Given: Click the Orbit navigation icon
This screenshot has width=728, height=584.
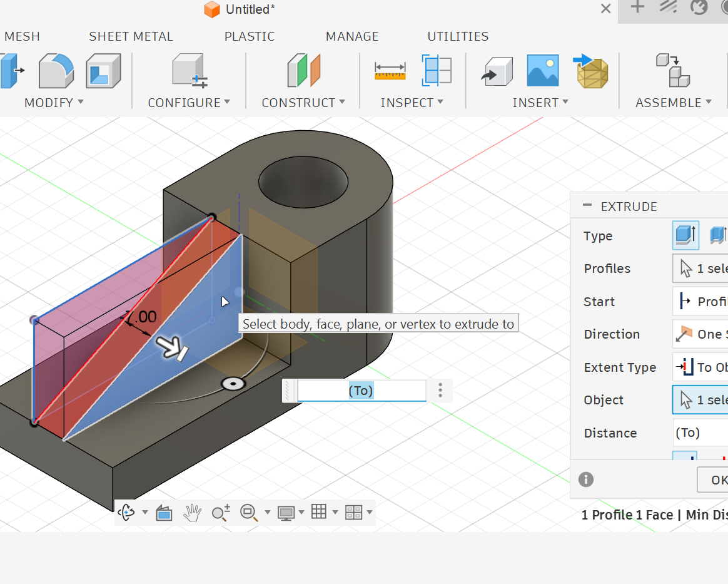Looking at the screenshot, I should [x=126, y=513].
